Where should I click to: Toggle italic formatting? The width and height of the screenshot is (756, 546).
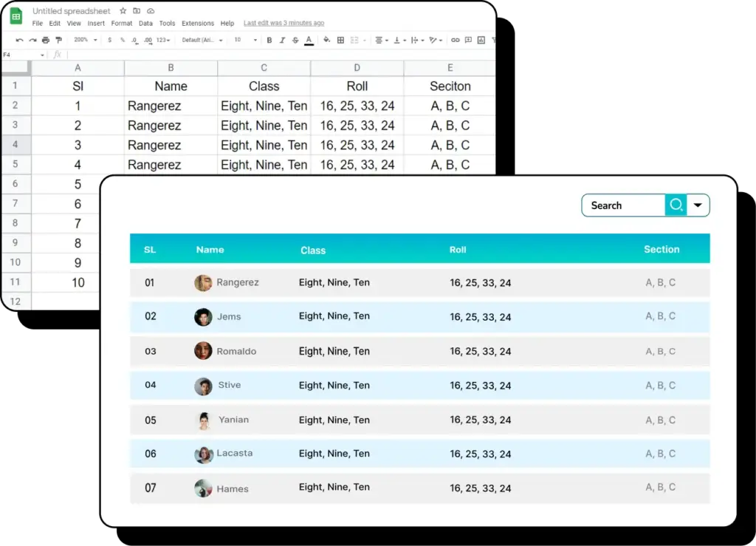(282, 40)
